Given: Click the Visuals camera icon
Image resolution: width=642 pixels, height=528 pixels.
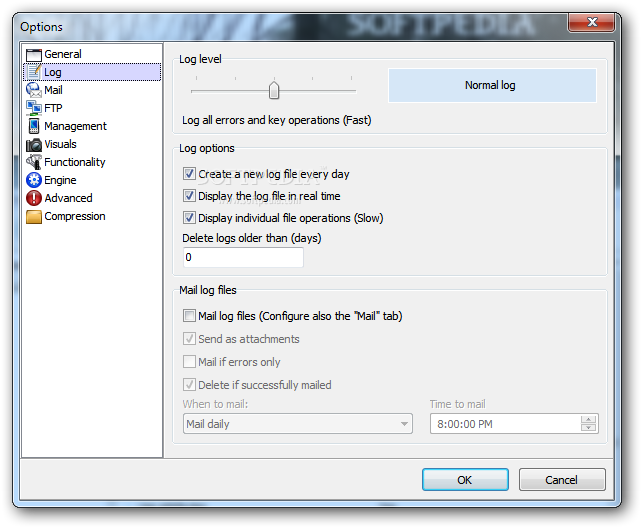Looking at the screenshot, I should 34,144.
